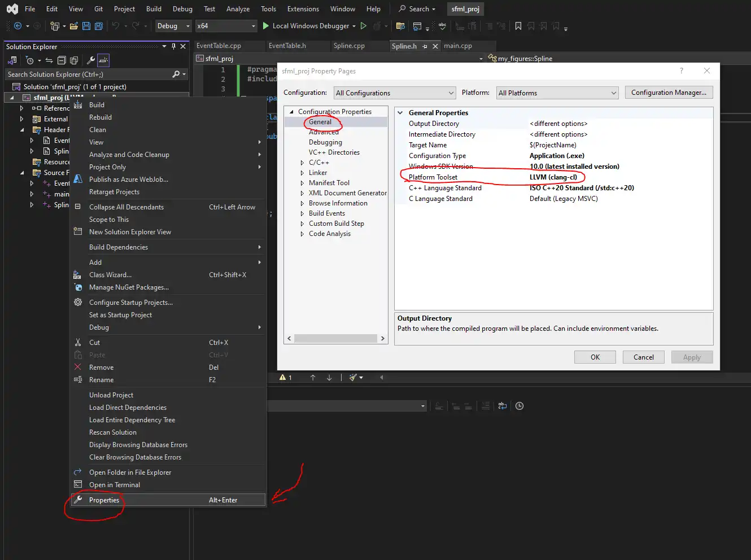Click the Navigate Backward arrow in toolbar
Screen dimensions: 751x560
click(18, 26)
